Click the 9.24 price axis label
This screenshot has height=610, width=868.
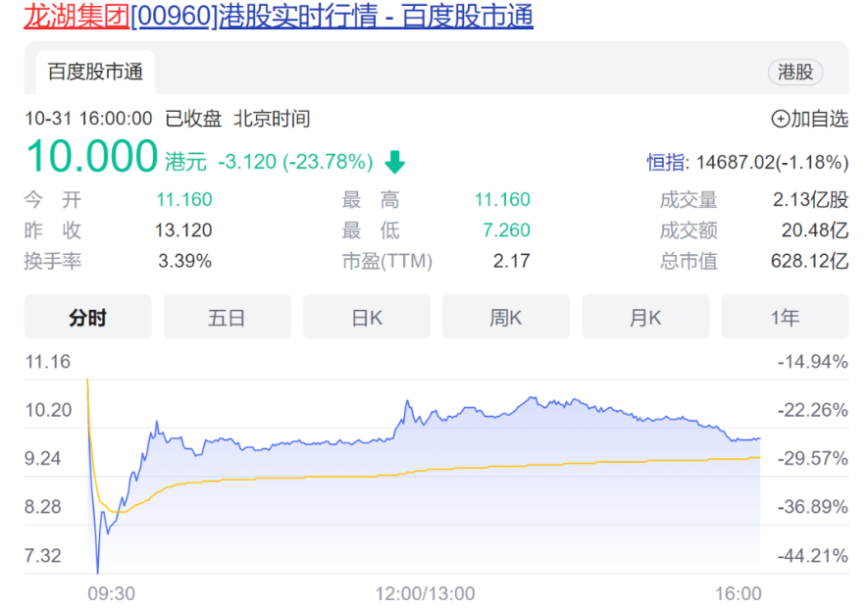coord(42,459)
